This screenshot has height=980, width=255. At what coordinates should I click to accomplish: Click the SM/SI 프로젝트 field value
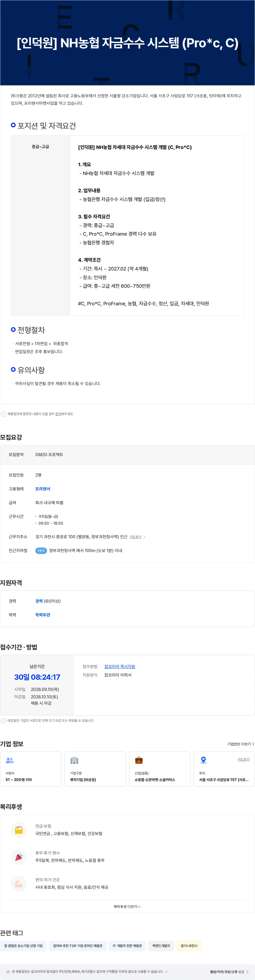(49, 454)
